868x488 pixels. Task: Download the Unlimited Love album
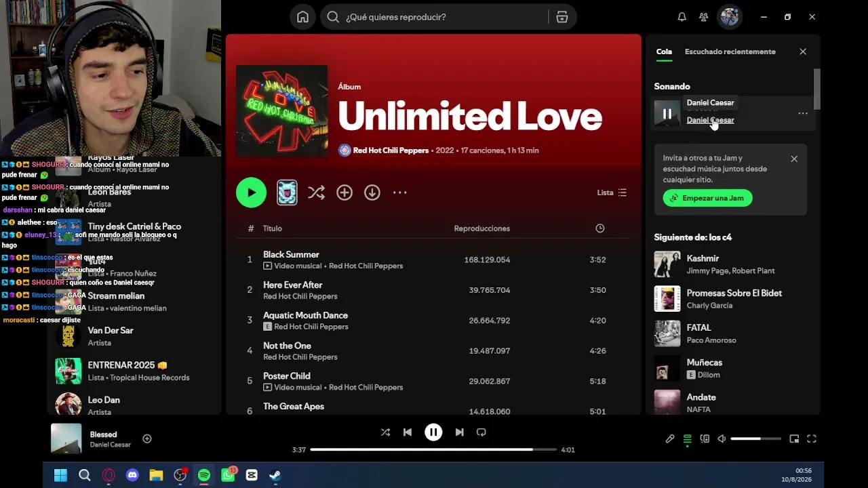coord(372,192)
